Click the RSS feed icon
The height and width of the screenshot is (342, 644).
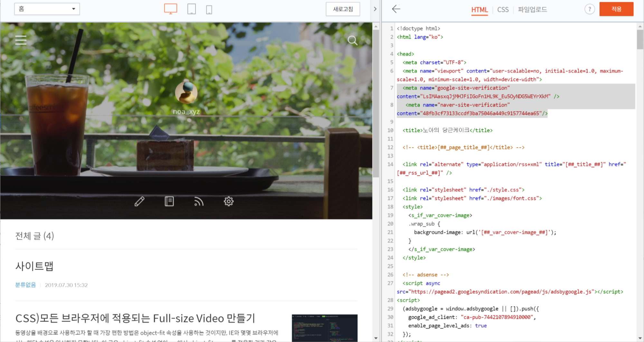[199, 202]
